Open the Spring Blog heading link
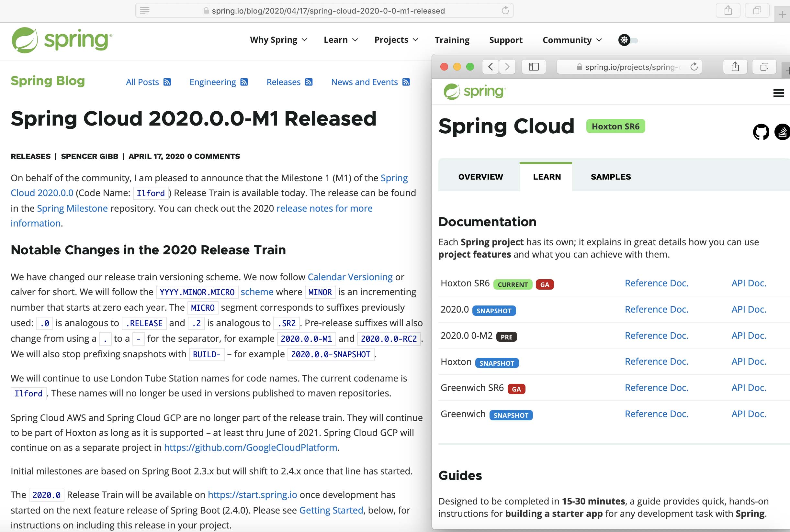The image size is (790, 532). click(x=48, y=81)
